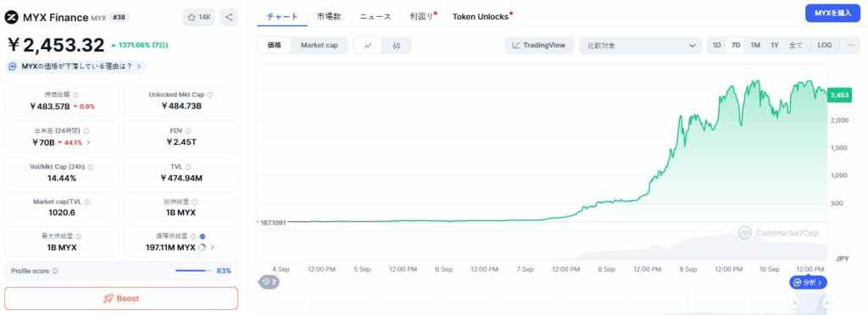Expand the 24h volume details chevron

coord(88,142)
